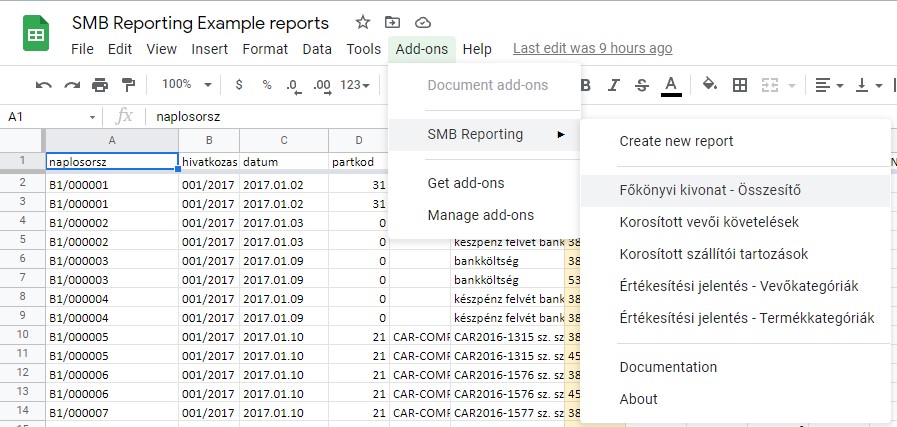Open the 'Last edit was 9 hours ago' link
Viewport: 897px width, 427px height.
pos(592,48)
